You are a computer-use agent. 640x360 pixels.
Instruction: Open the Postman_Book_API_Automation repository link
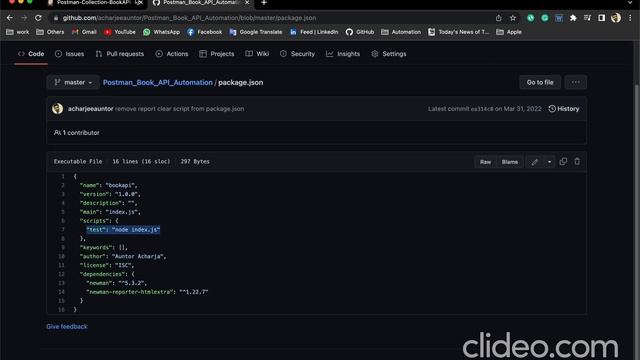tap(158, 82)
